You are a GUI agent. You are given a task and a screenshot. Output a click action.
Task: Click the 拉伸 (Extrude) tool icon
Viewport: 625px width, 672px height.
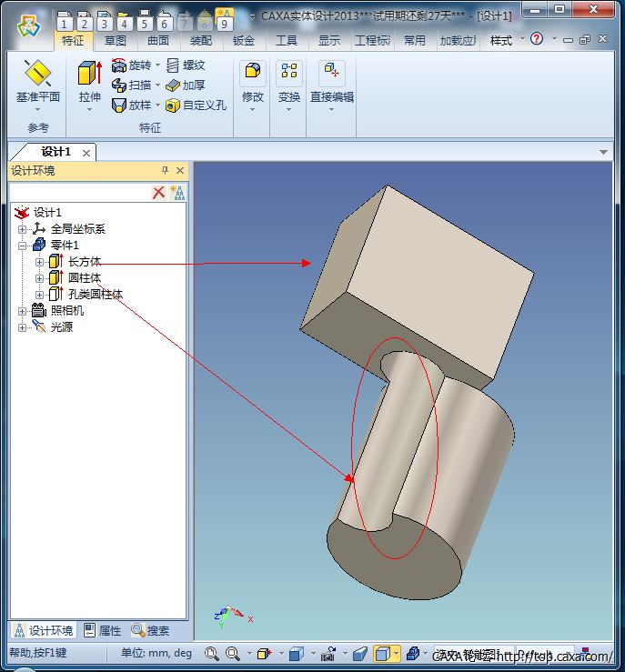(x=89, y=75)
